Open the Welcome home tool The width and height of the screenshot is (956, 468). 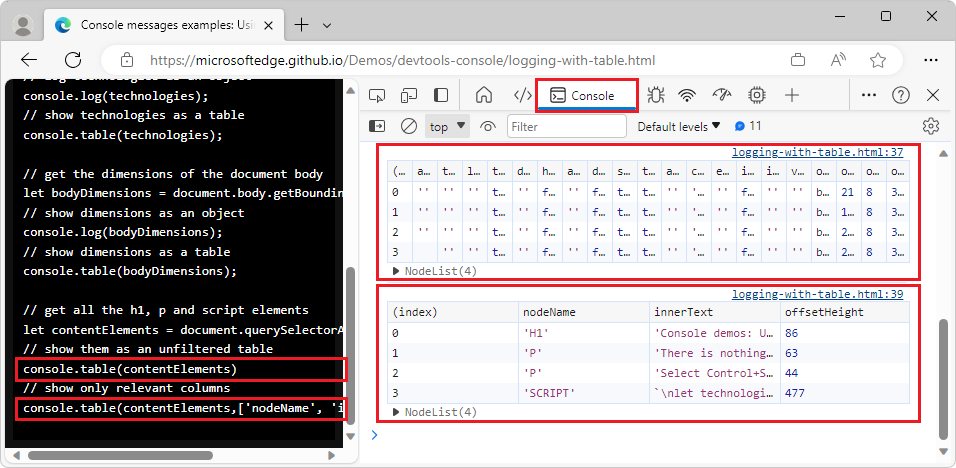pyautogui.click(x=484, y=96)
